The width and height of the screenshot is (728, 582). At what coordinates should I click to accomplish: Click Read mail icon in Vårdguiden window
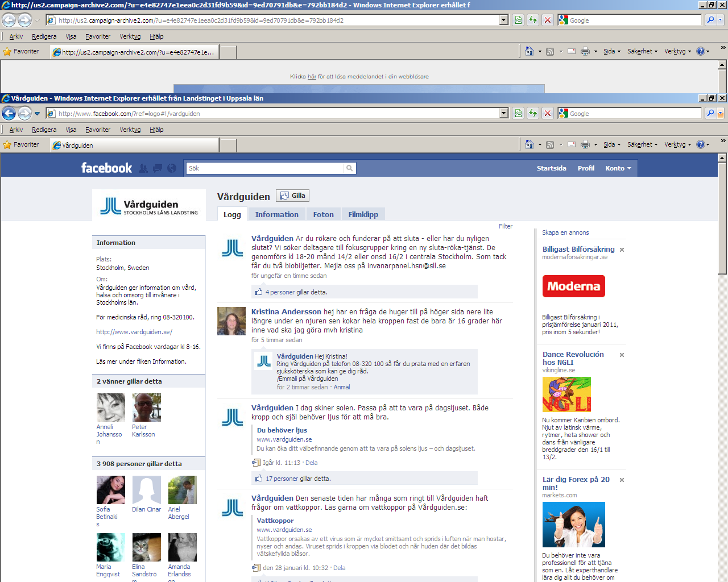[572, 144]
